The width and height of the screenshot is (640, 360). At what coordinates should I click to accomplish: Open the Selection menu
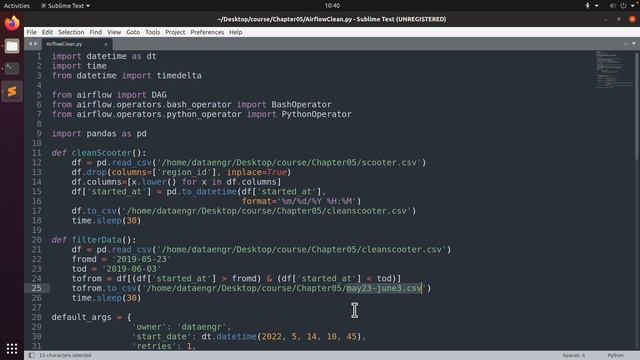coord(71,32)
